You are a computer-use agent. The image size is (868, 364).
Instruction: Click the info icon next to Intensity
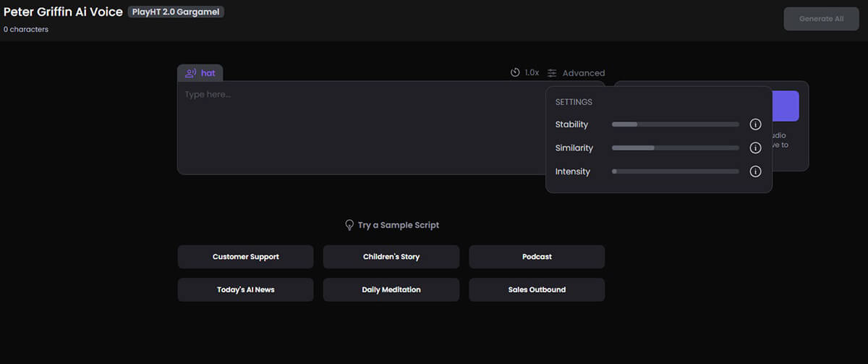click(755, 172)
